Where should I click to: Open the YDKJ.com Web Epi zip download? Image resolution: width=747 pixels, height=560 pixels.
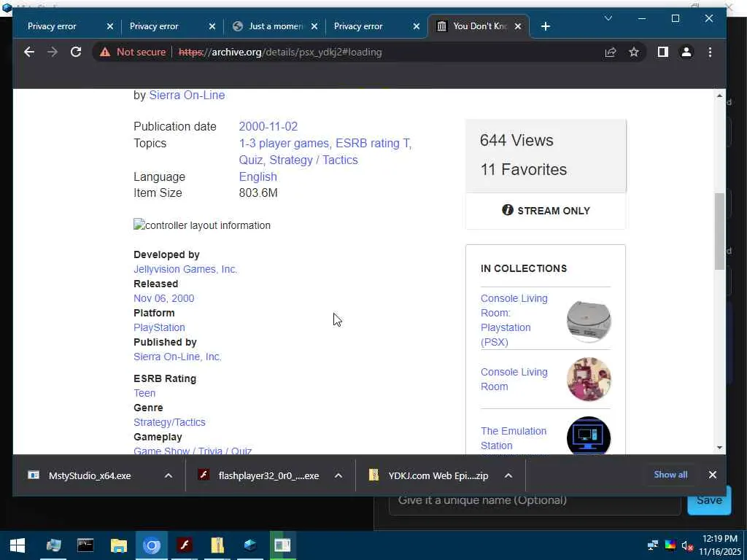coord(438,475)
